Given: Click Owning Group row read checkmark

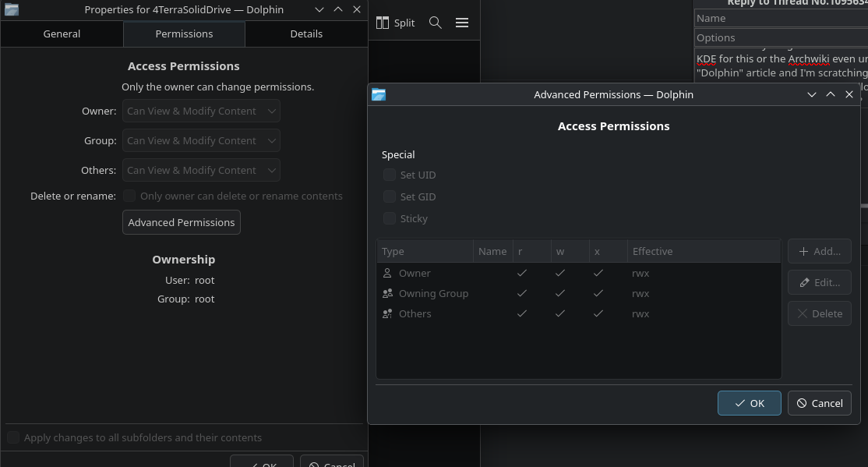Looking at the screenshot, I should point(521,294).
